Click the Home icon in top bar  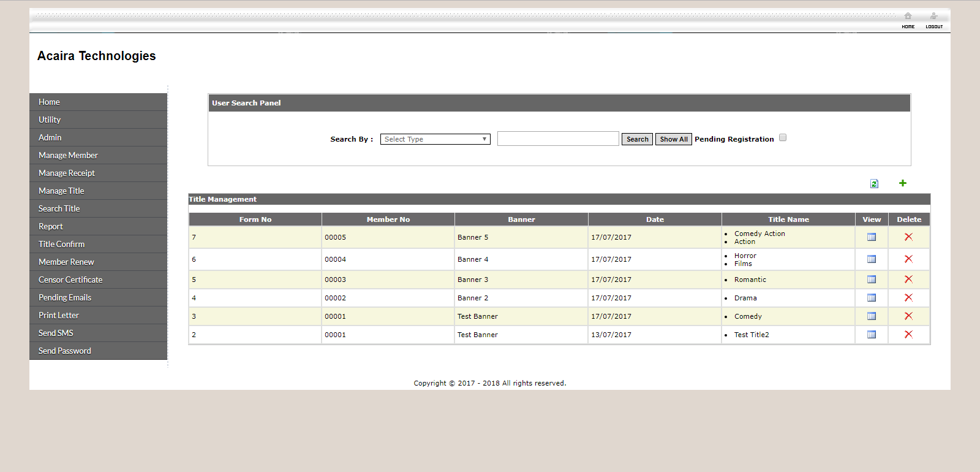coord(908,17)
